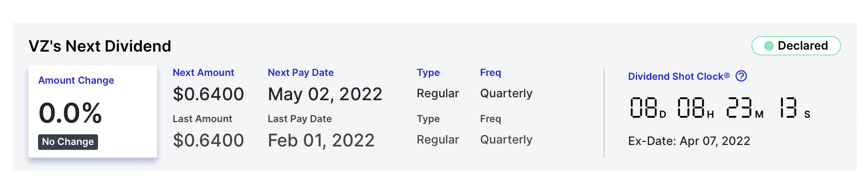Select the Ex-Date Apr 07, 2022 text

tap(689, 141)
